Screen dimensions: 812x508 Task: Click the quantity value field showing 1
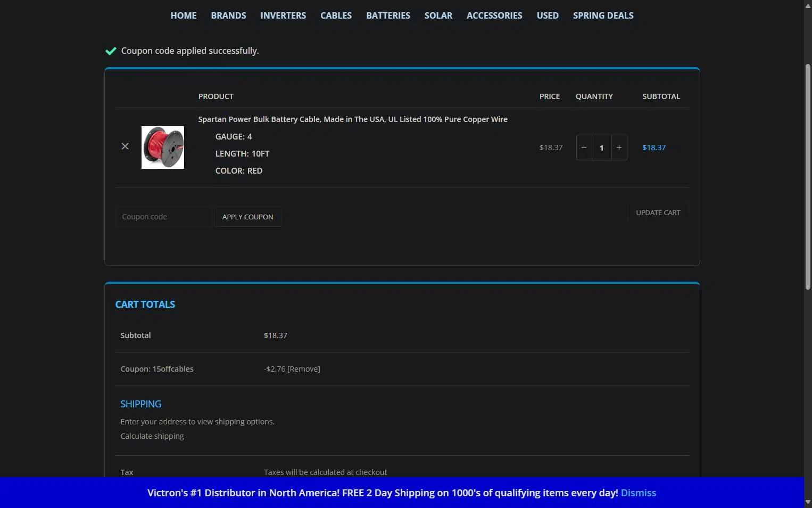click(x=601, y=148)
